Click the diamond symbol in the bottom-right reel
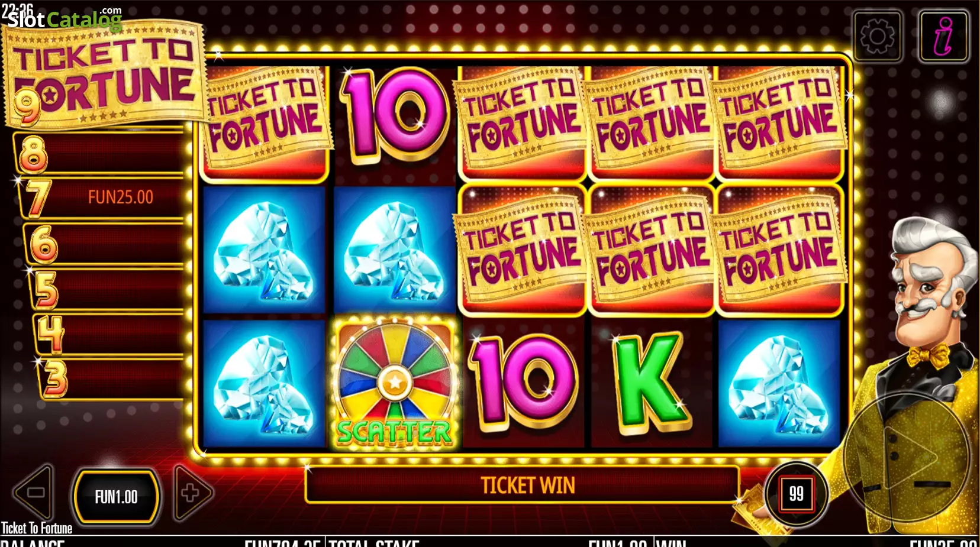 pyautogui.click(x=779, y=384)
